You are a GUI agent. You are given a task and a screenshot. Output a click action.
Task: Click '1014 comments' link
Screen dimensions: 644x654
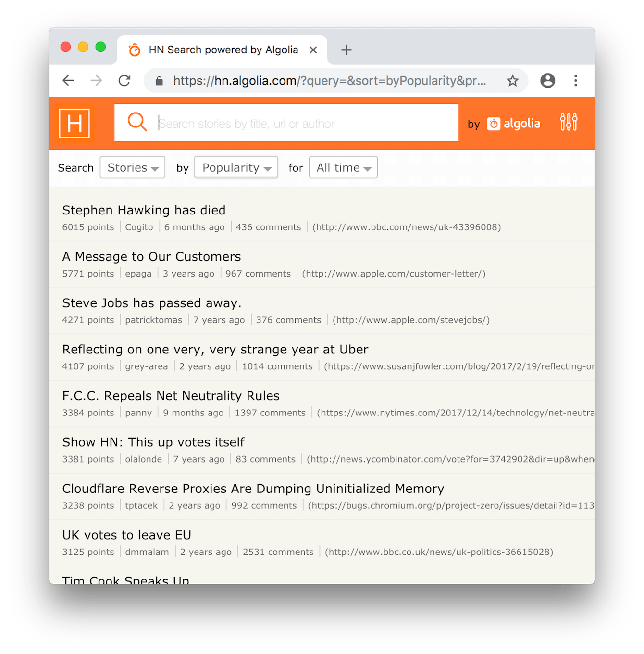click(x=277, y=366)
